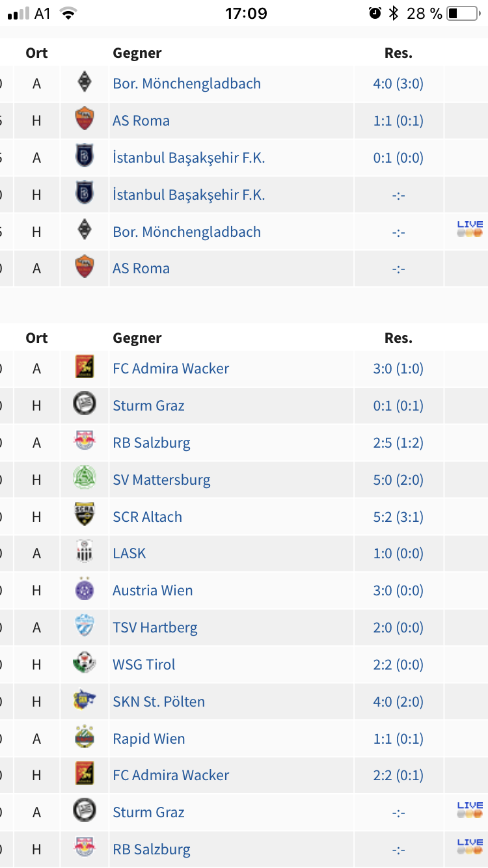Open the TSV Hartberg team link

point(155,627)
